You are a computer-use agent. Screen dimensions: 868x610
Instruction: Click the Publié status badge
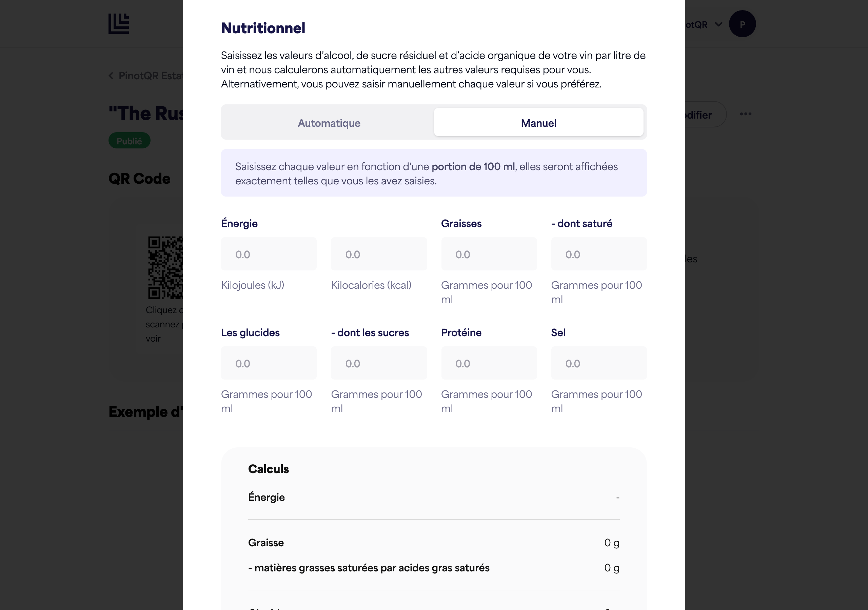129,141
